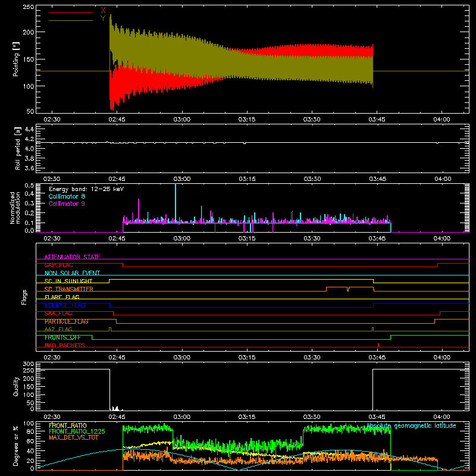Image resolution: width=476 pixels, height=476 pixels.
Task: Click the SAA_FLAG label
Action: (x=58, y=314)
